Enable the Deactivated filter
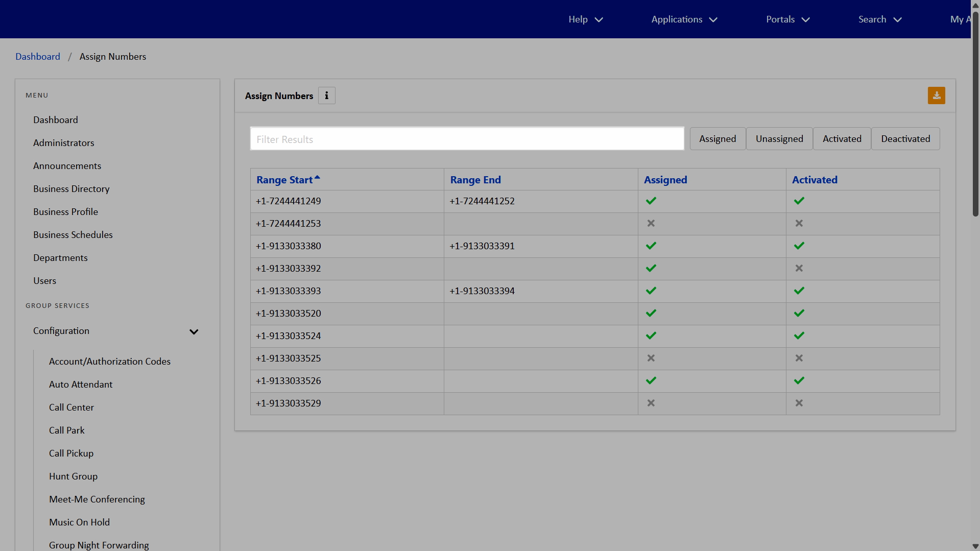 coord(905,139)
